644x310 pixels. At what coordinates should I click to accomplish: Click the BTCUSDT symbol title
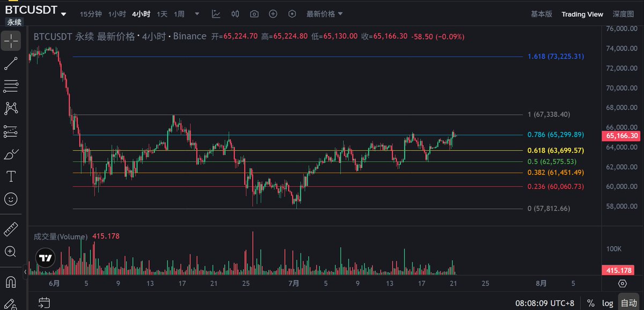pyautogui.click(x=31, y=9)
